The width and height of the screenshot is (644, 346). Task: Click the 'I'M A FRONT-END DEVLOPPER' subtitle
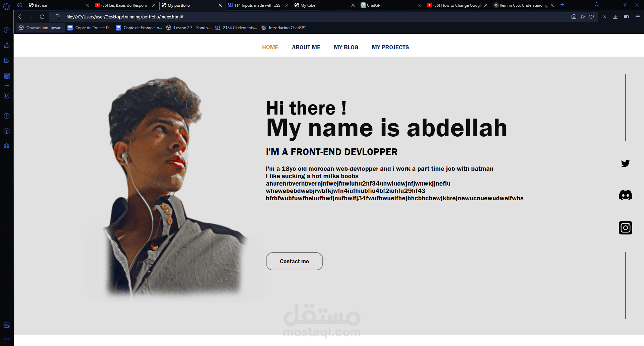331,152
